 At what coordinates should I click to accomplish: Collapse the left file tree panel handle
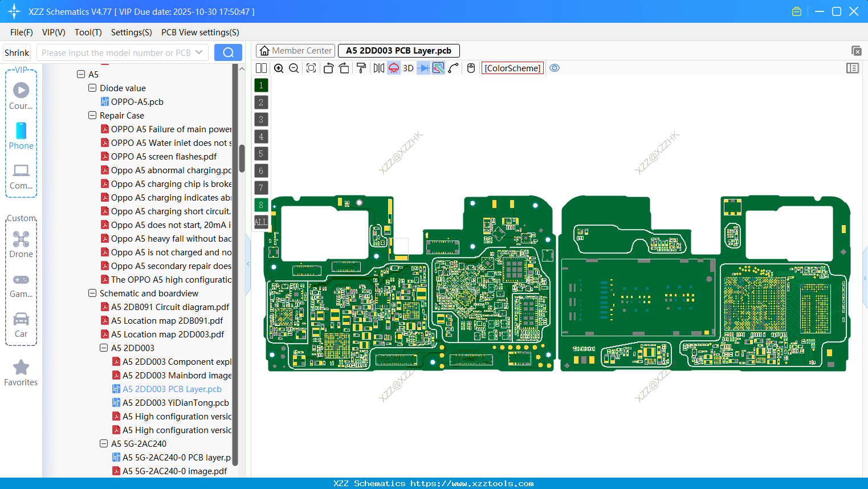tap(248, 264)
